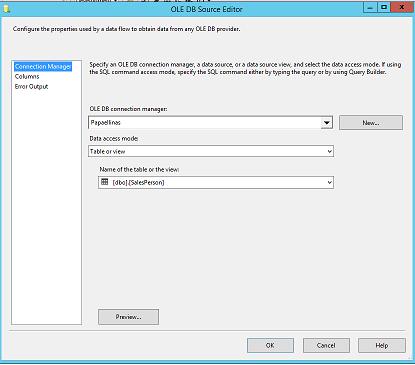Viewport: 415px width, 365px height.
Task: Switch to the Columns page
Action: (27, 77)
